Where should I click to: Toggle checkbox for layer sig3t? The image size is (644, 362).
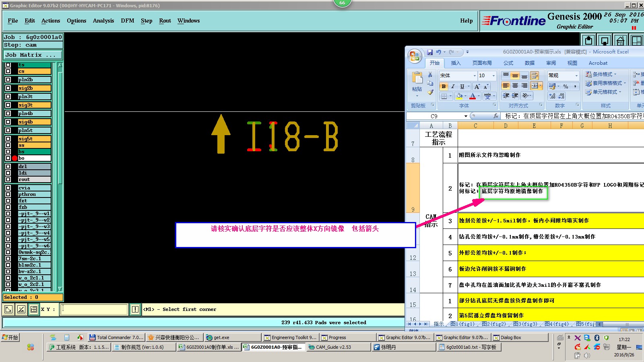(8, 105)
